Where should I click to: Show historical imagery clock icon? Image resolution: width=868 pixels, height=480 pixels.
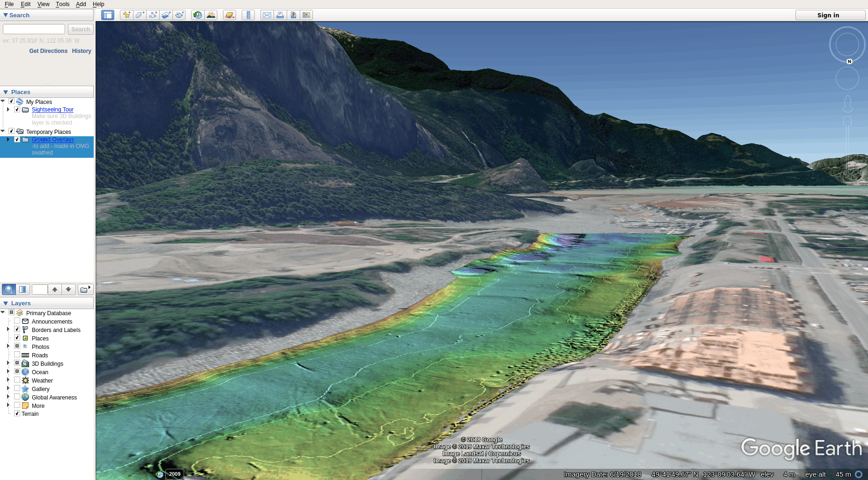coord(198,15)
